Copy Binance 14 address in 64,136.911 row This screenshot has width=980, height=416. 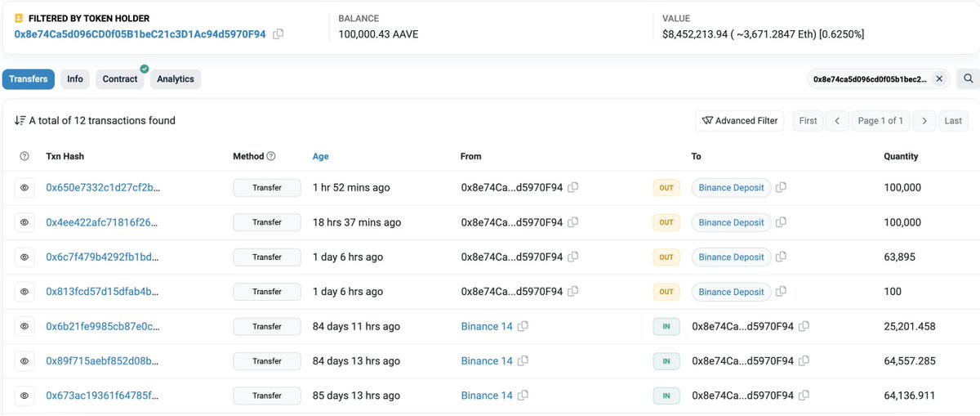point(523,396)
